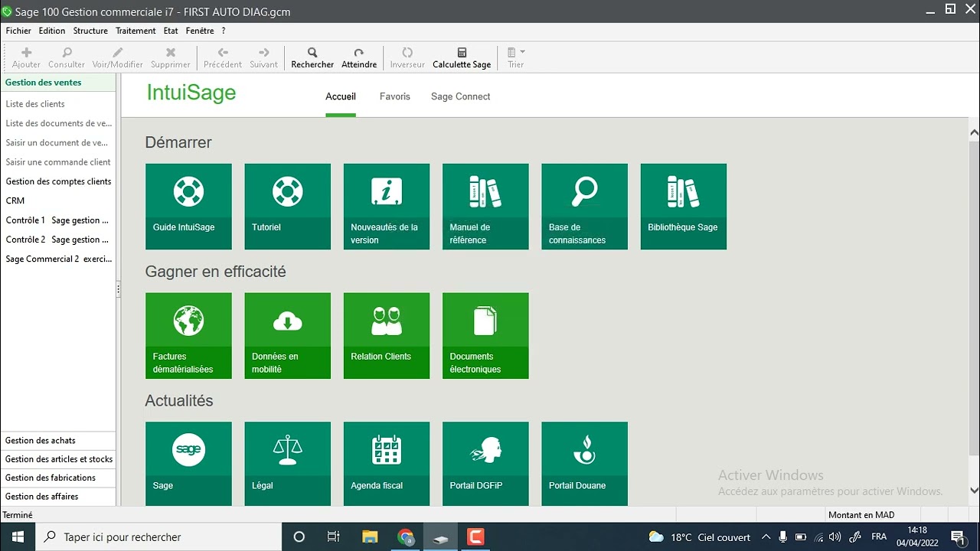Select Liste des documents de vente
The height and width of the screenshot is (551, 980).
[58, 123]
